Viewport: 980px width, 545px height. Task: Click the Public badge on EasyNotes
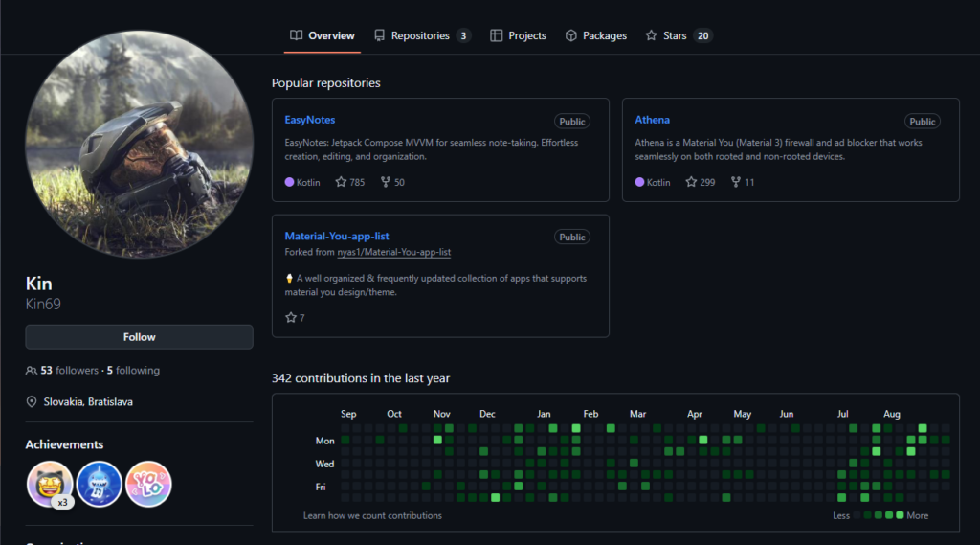click(x=572, y=122)
